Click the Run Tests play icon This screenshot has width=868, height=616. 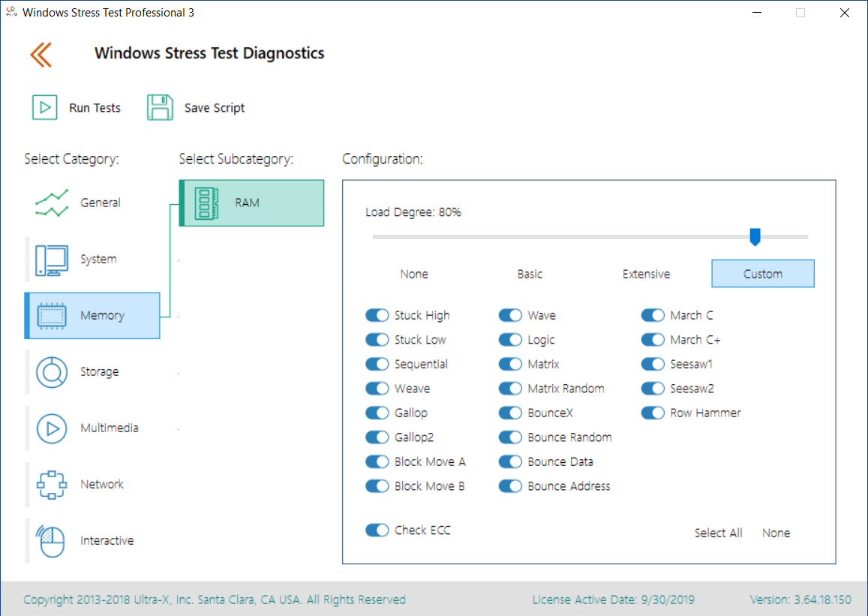44,107
